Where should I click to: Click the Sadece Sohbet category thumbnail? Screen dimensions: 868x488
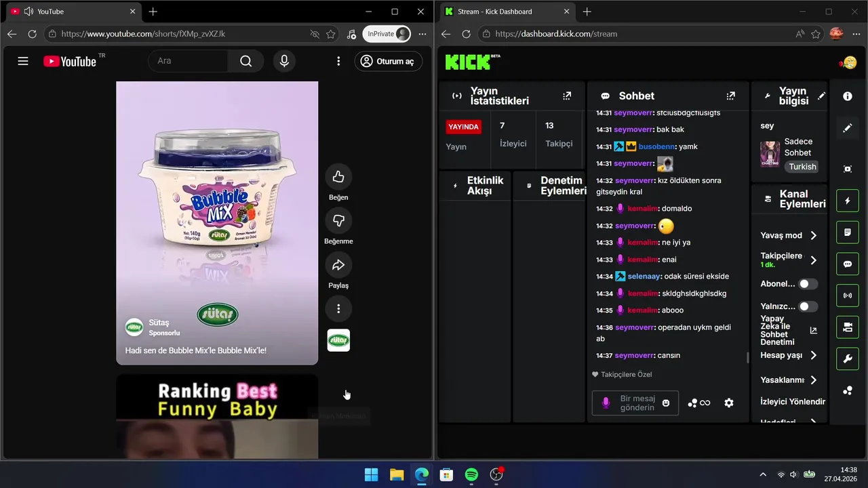tap(770, 154)
